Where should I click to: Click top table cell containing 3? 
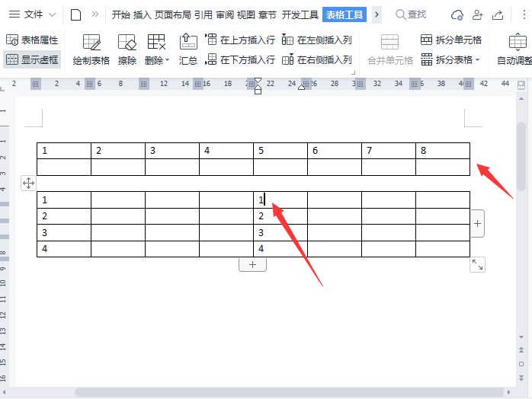click(172, 151)
